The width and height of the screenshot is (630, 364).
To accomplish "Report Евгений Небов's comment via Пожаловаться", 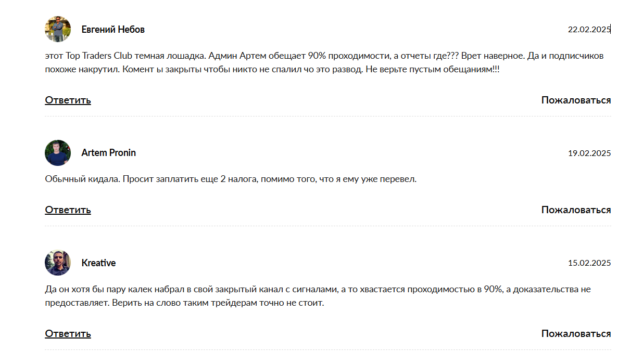I will click(576, 100).
